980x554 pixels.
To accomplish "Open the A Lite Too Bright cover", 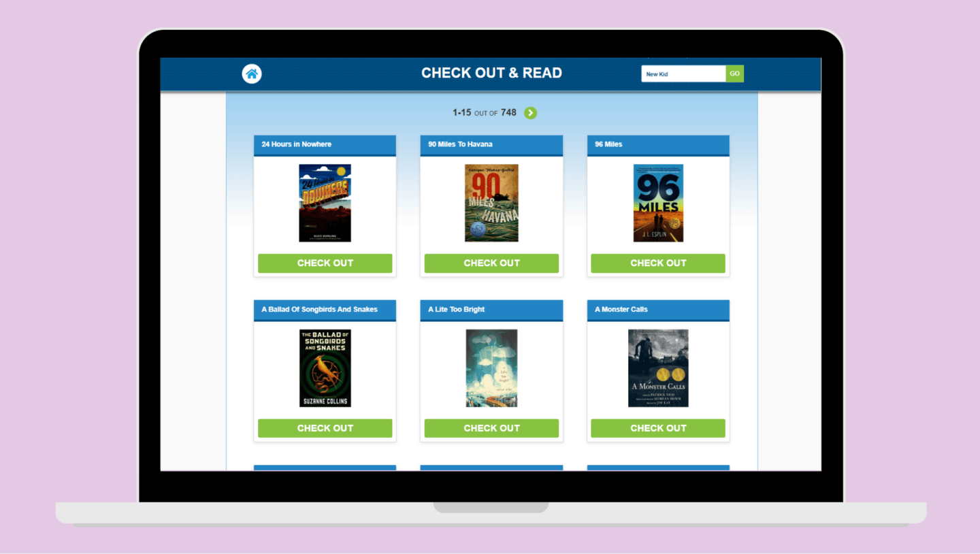I will (x=491, y=368).
